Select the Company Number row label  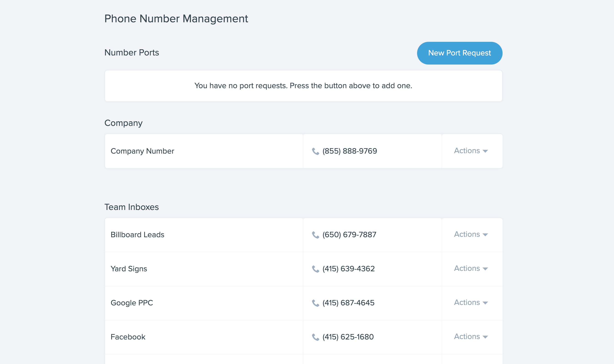(x=142, y=151)
